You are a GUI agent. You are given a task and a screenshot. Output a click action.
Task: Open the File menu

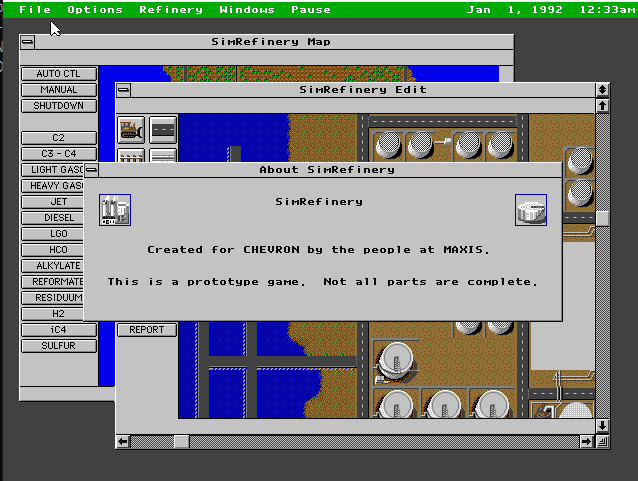point(35,10)
